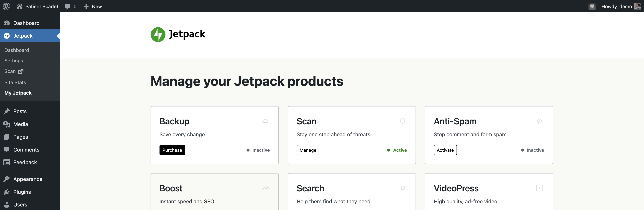Click the Anti-Spam card title
644x210 pixels.
[x=455, y=121]
